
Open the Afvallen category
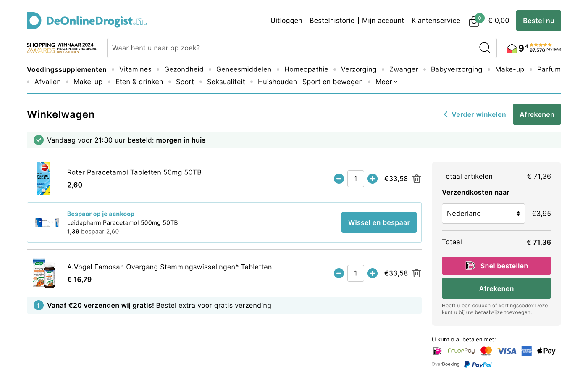[47, 82]
